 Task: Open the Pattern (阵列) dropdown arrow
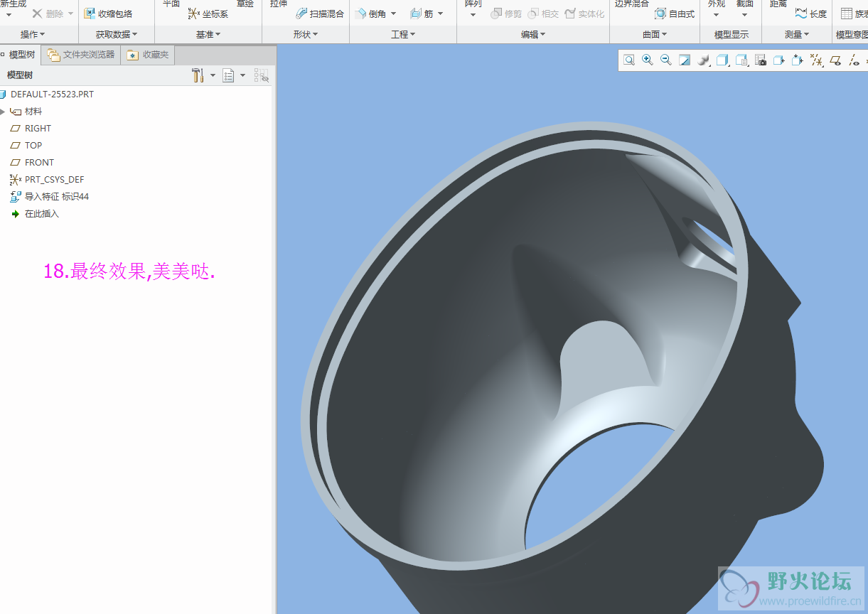pyautogui.click(x=473, y=14)
